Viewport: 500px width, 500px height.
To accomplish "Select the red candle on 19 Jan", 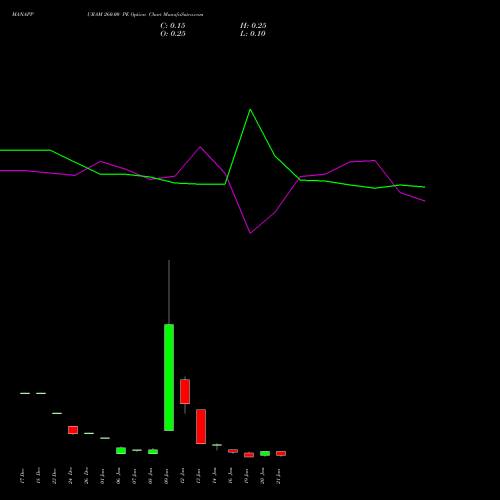I will [249, 455].
